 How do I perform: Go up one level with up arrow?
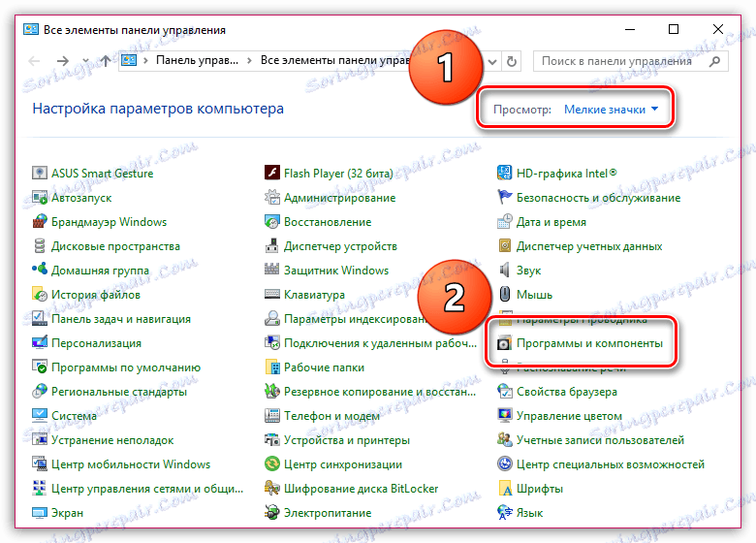[106, 61]
